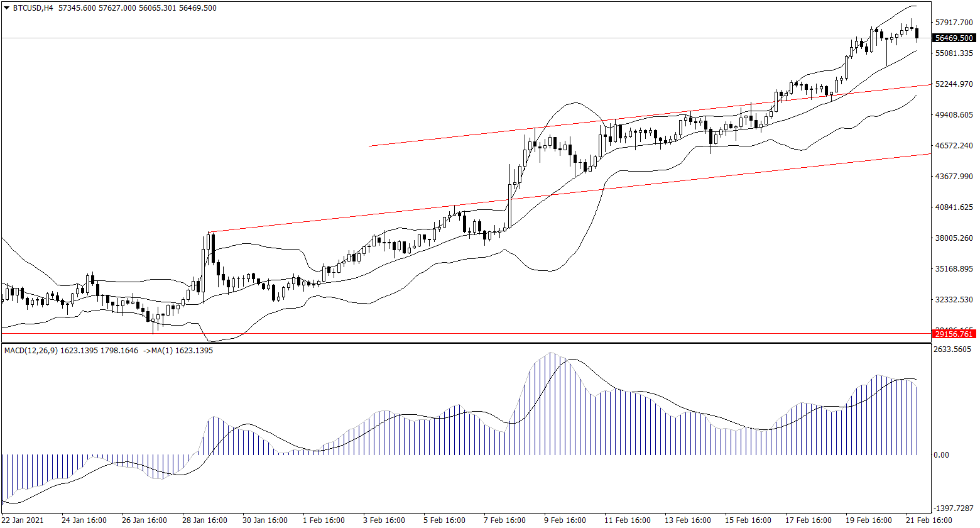The image size is (980, 528).
Task: Click the red 29156.761 price label
Action: coord(954,334)
